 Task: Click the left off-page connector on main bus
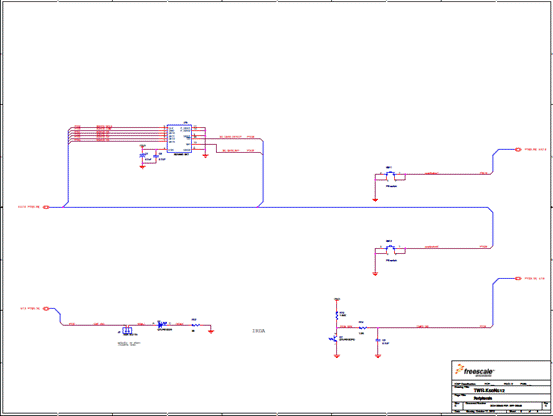click(x=46, y=207)
